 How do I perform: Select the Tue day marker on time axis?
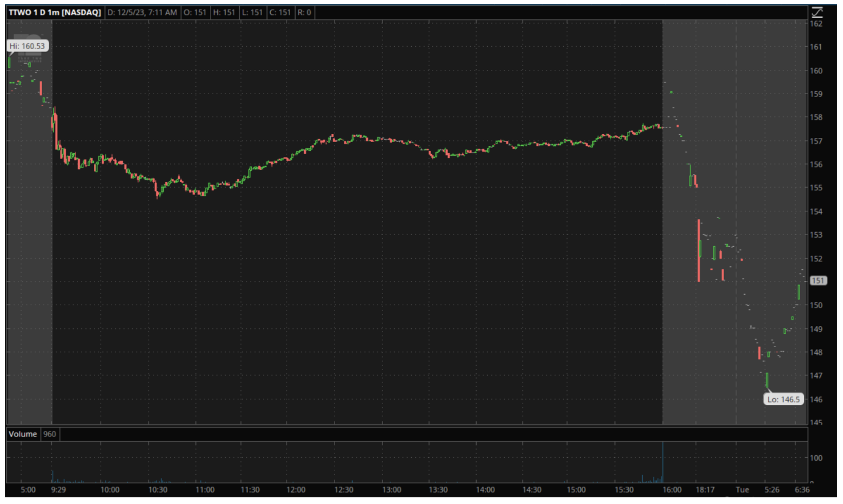tap(742, 490)
